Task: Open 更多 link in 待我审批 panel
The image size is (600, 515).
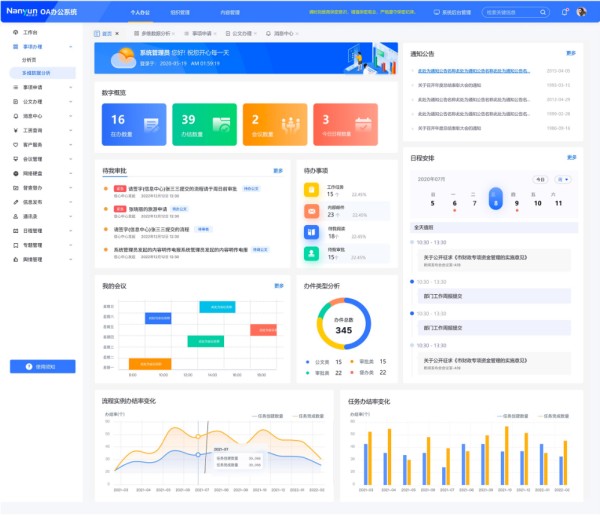Action: coord(278,171)
